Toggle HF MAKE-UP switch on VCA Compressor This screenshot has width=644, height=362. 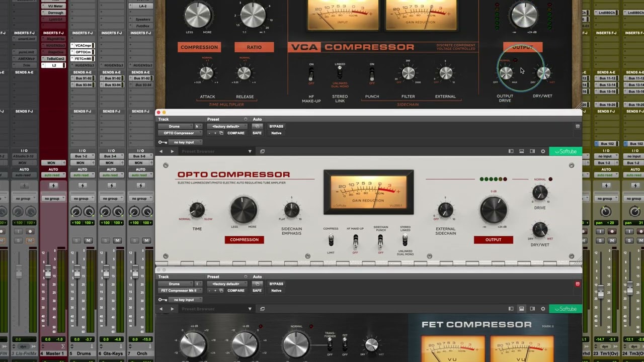[x=311, y=74]
